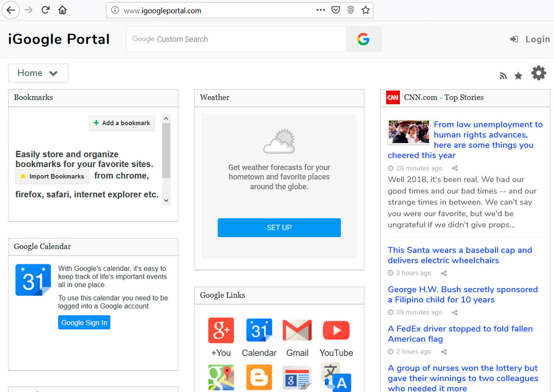The height and width of the screenshot is (392, 554).
Task: Open the Google Translate icon
Action: pyautogui.click(x=336, y=377)
